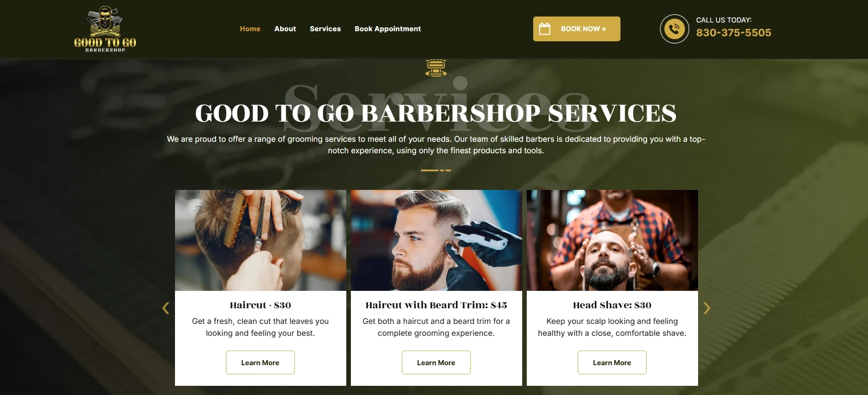Call phone number 830-375-5505

733,33
